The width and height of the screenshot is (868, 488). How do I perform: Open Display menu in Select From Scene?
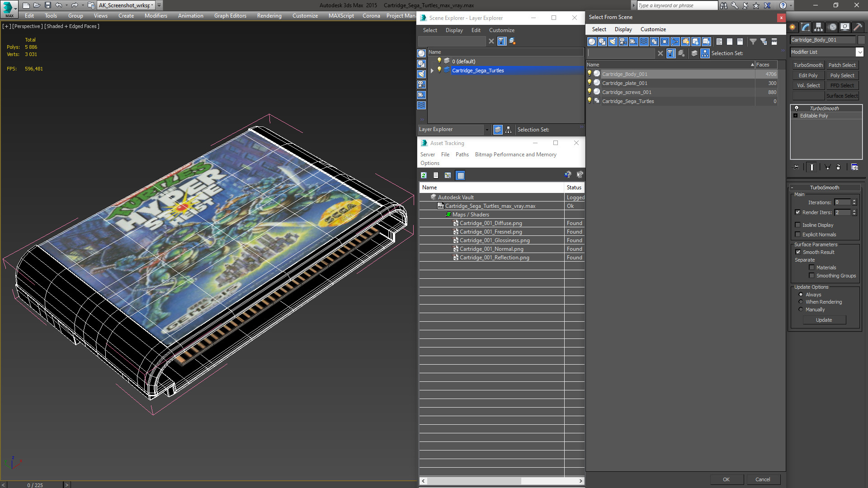623,29
